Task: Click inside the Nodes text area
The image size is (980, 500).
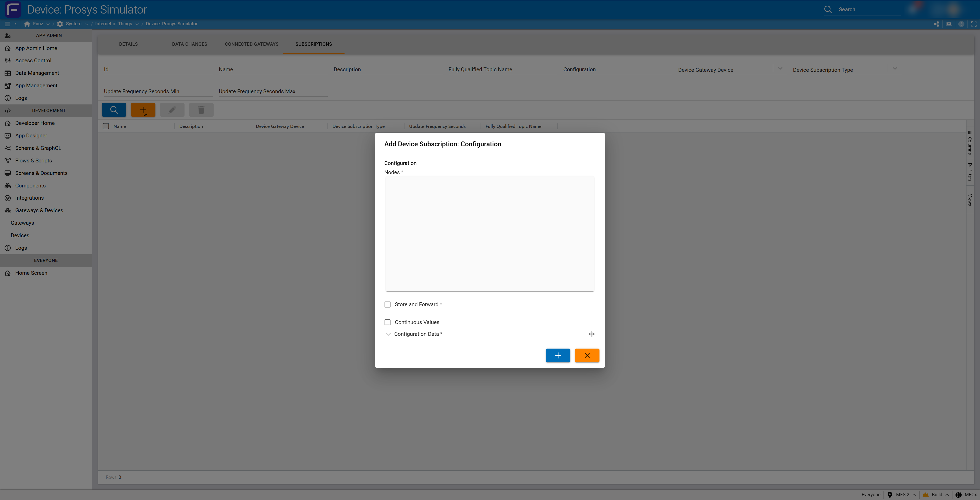Action: (x=489, y=233)
